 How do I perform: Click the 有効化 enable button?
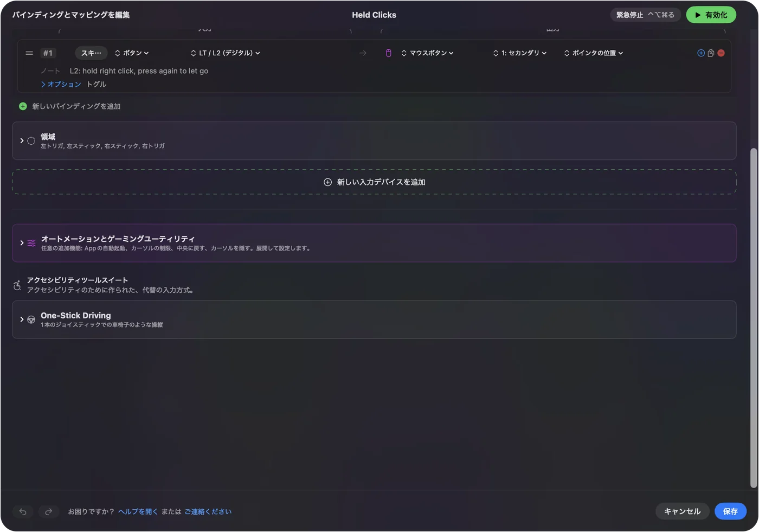(711, 15)
